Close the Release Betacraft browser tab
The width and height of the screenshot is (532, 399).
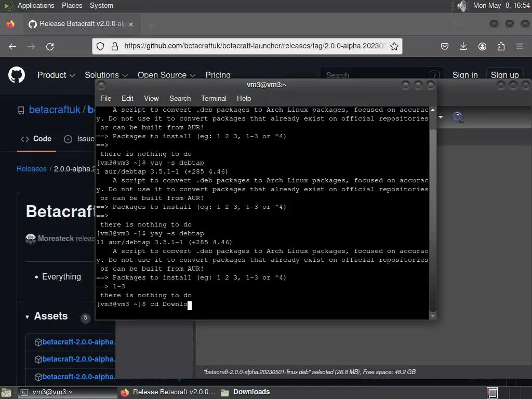pos(131,24)
